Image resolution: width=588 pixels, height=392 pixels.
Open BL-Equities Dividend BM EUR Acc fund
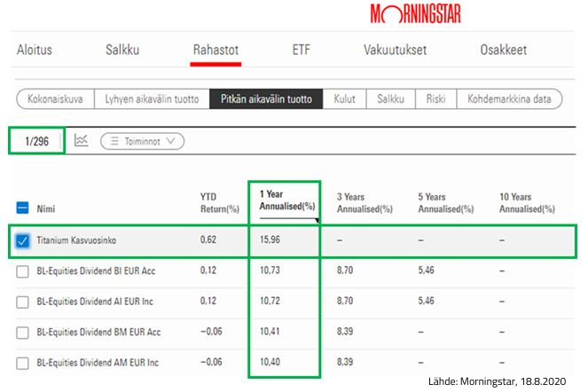coord(98,332)
